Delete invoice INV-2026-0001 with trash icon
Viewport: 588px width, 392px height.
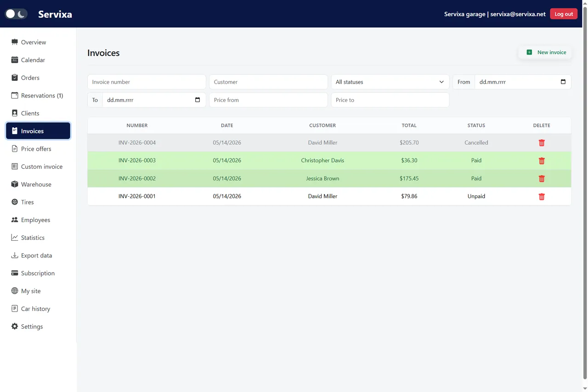coord(542,197)
